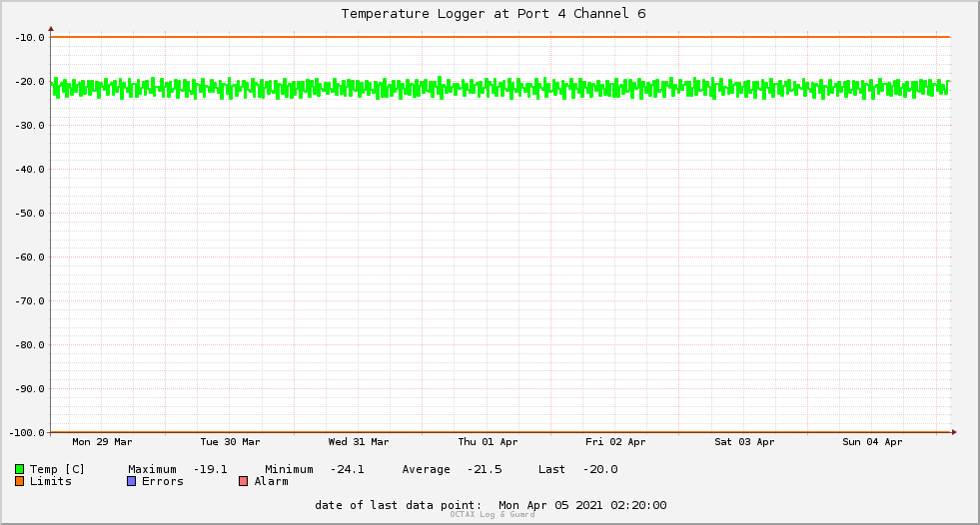Click the 'Wed 31 Mar' x-axis label

[x=358, y=442]
